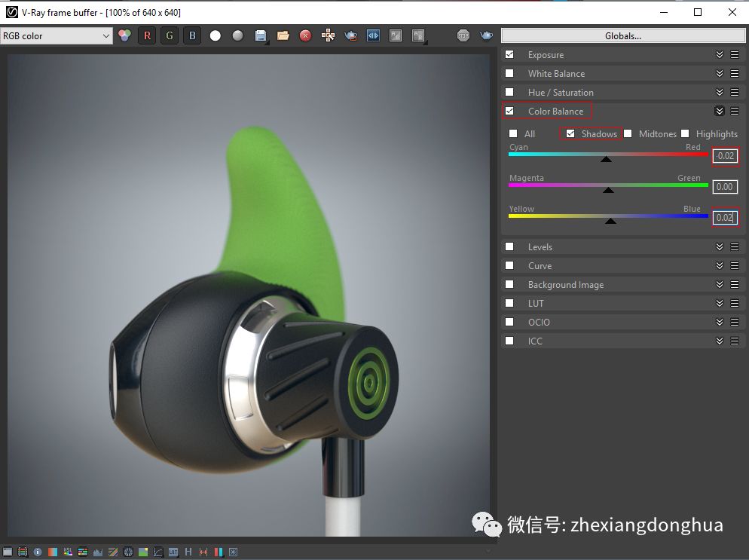Toggle the green channel G button

pyautogui.click(x=170, y=36)
